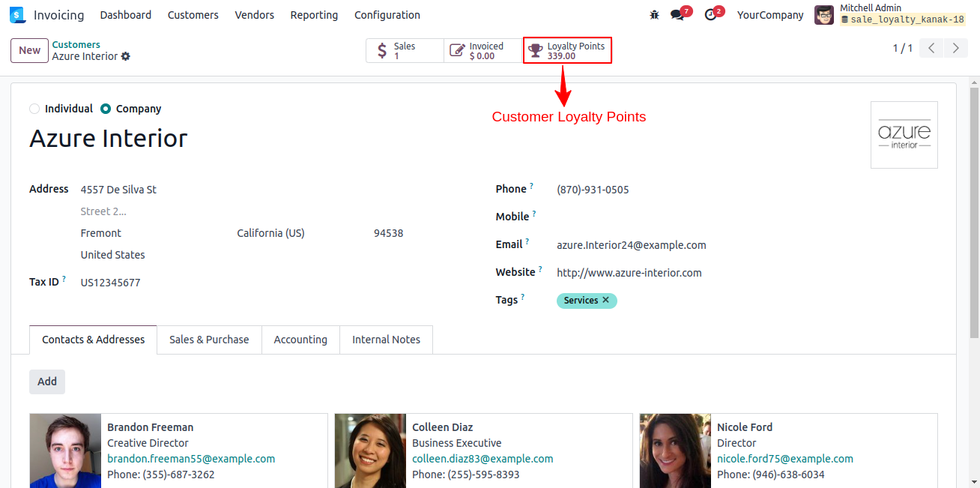Screen dimensions: 980x488
Task: Click the Tax ID help question mark
Action: (x=64, y=279)
